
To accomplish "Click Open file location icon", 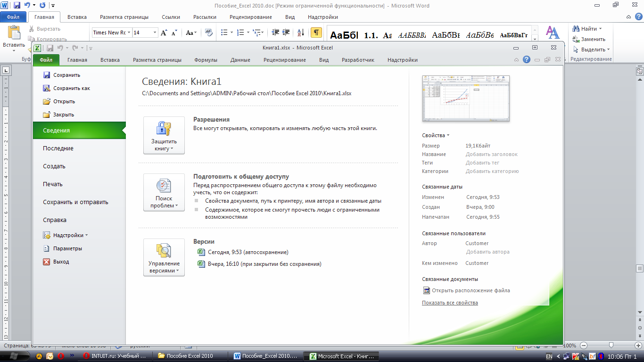I will tap(426, 290).
